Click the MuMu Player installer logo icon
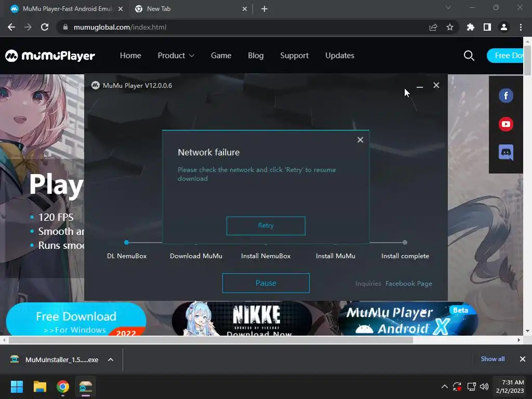 [96, 86]
